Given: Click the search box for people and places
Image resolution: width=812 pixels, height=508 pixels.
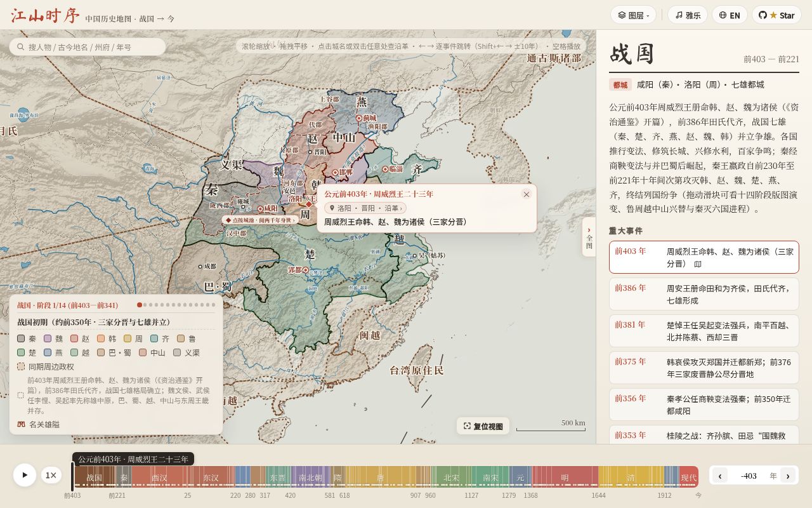Looking at the screenshot, I should pos(88,47).
